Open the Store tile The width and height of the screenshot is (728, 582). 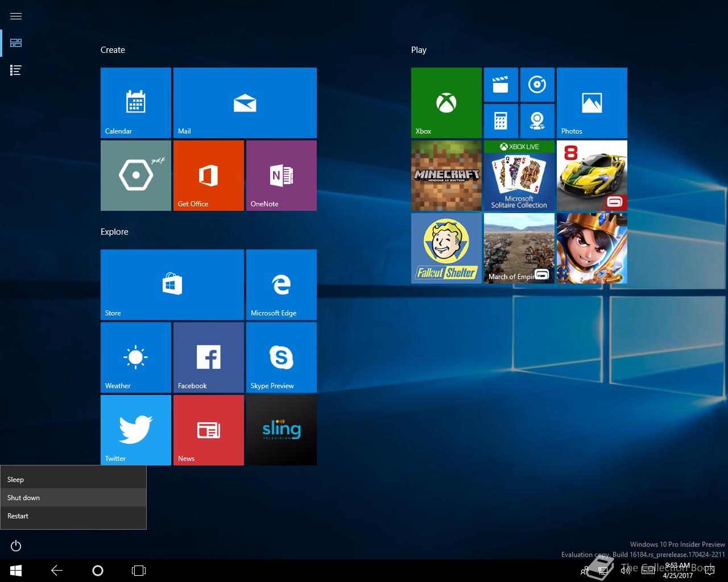point(172,285)
